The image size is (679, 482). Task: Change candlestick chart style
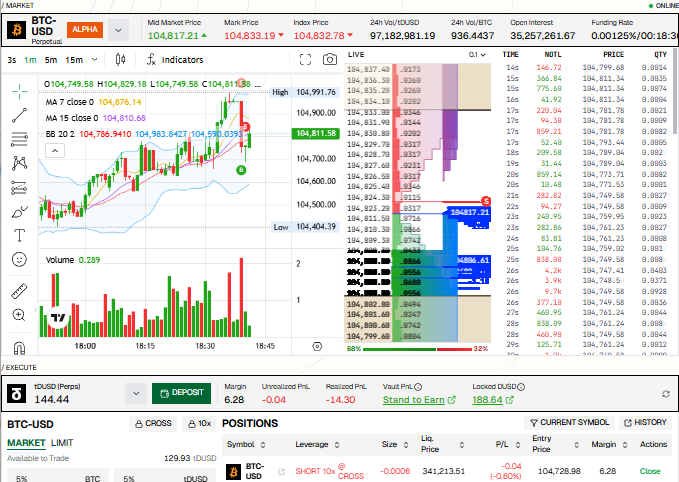(120, 59)
